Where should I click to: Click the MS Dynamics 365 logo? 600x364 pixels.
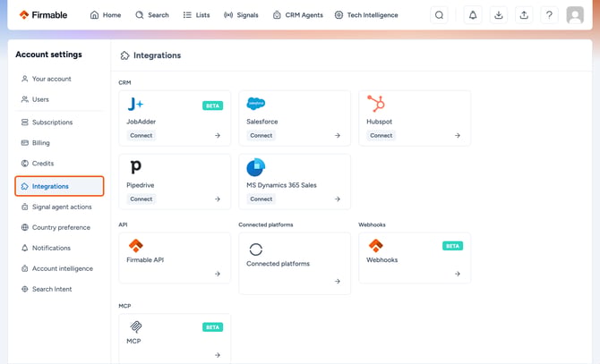[255, 167]
